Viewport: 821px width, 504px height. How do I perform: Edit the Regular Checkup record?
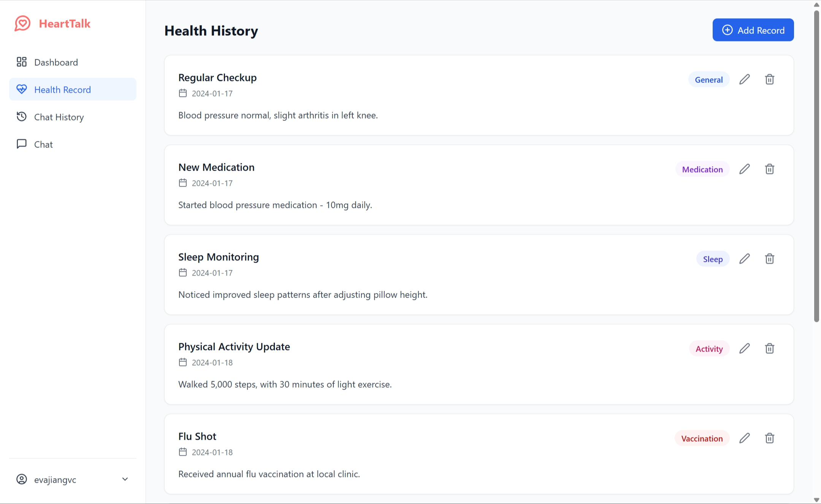(744, 79)
